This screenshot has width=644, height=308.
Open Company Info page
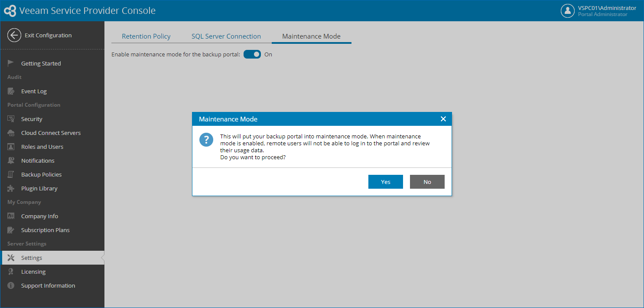tap(52, 216)
